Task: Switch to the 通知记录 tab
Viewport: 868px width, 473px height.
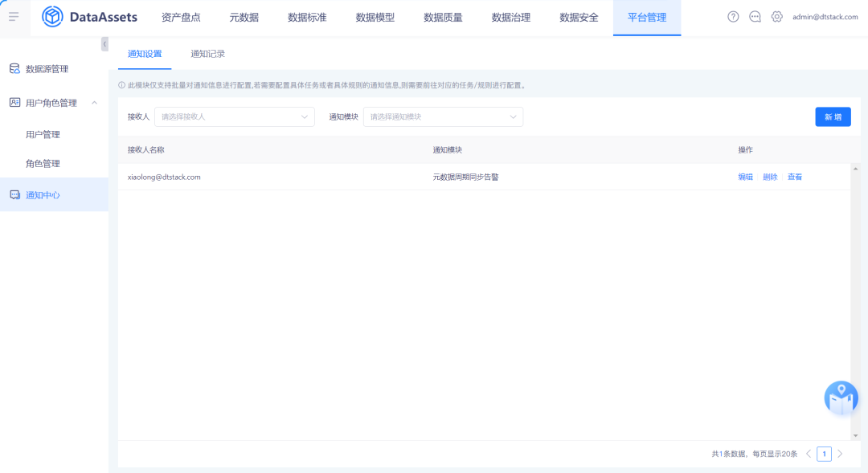Action: pyautogui.click(x=207, y=54)
